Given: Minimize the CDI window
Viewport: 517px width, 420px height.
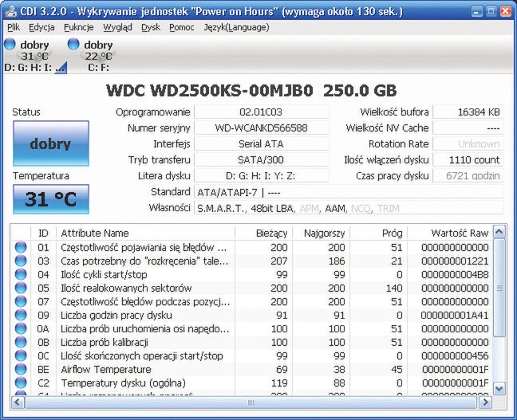Looking at the screenshot, I should click(x=476, y=11).
